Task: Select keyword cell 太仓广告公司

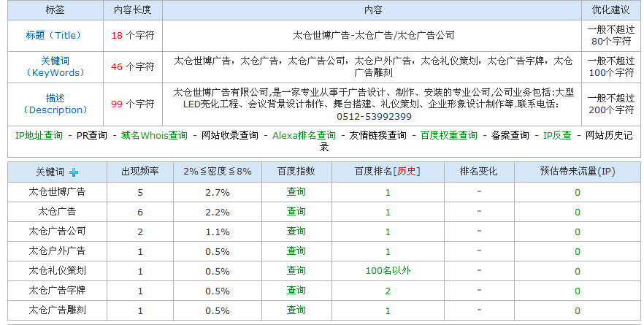Action: pos(57,232)
